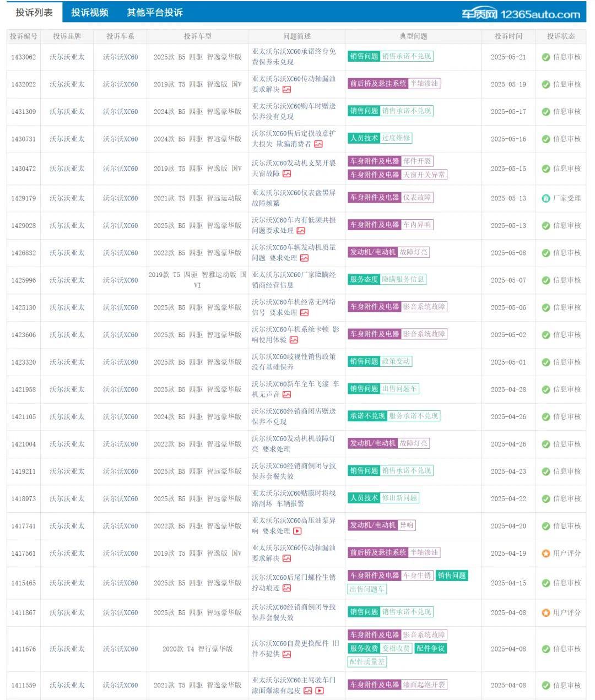The image size is (595, 700).
Task: Click complaint number 1425996
Action: tap(24, 280)
